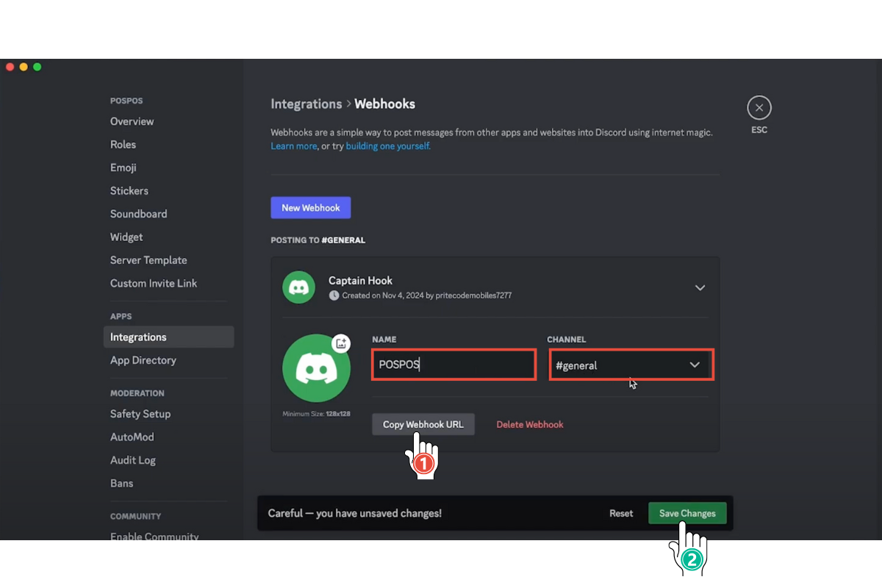This screenshot has height=588, width=882.
Task: Open the building one yourself link
Action: coord(388,146)
